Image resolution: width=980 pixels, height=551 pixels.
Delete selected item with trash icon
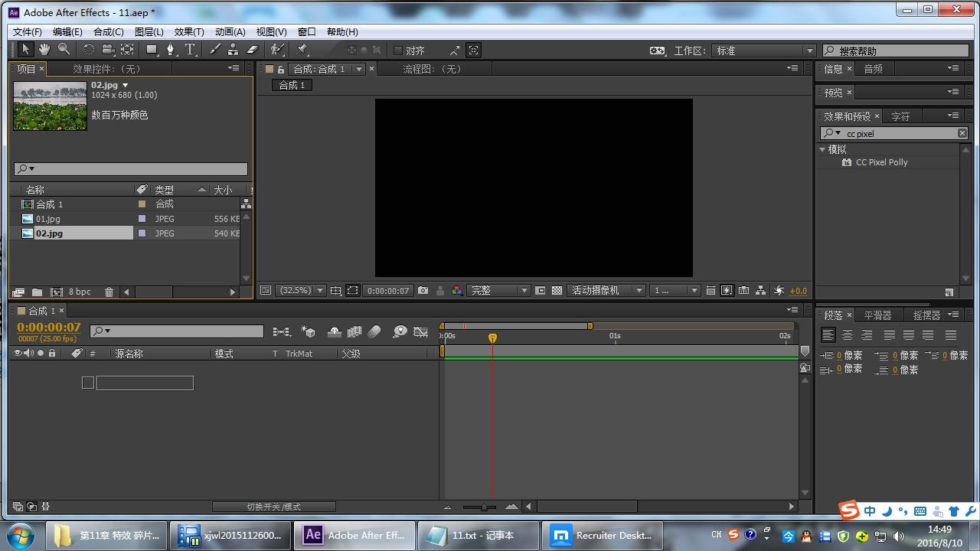coord(109,292)
